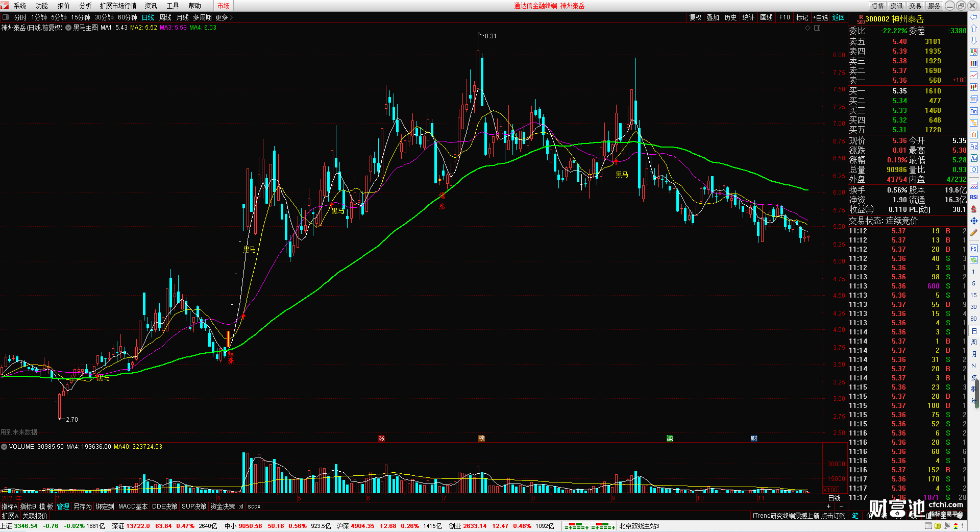980x532 pixels.
Task: Switch to 5-minute period in right sidebar
Action: point(973,283)
